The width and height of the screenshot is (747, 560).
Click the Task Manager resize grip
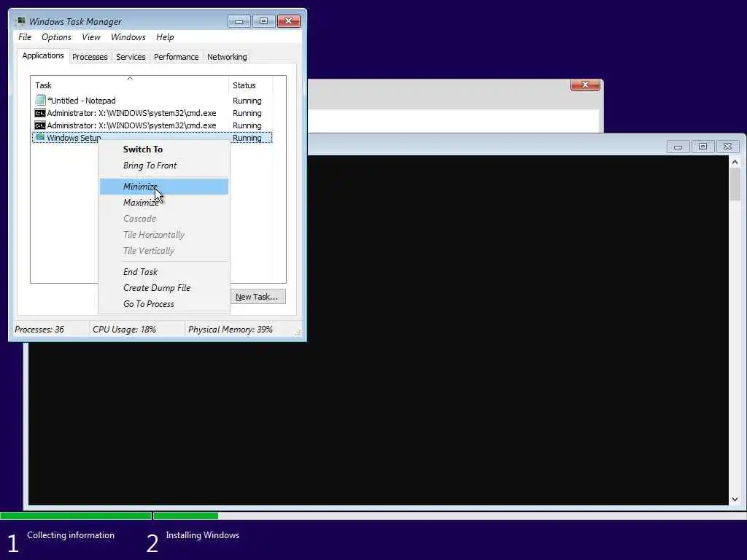click(298, 332)
